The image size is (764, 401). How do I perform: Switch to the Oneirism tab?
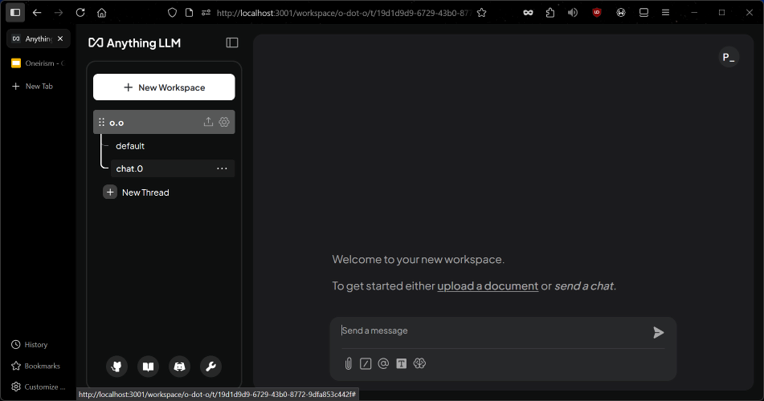[38, 63]
